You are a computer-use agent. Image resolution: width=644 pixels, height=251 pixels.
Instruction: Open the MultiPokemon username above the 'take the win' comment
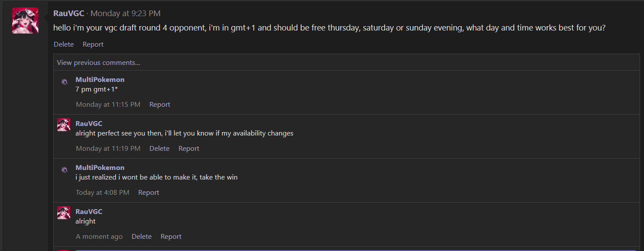pos(100,168)
